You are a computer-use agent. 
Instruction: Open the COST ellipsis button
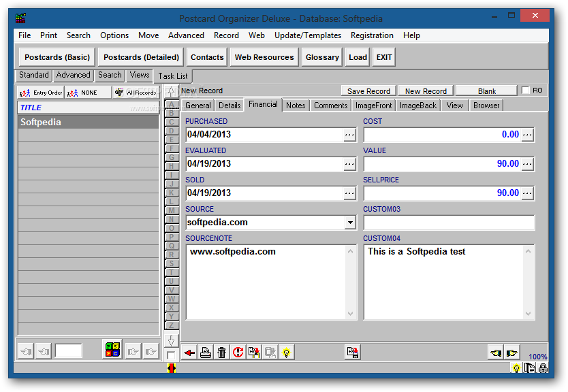coord(527,135)
